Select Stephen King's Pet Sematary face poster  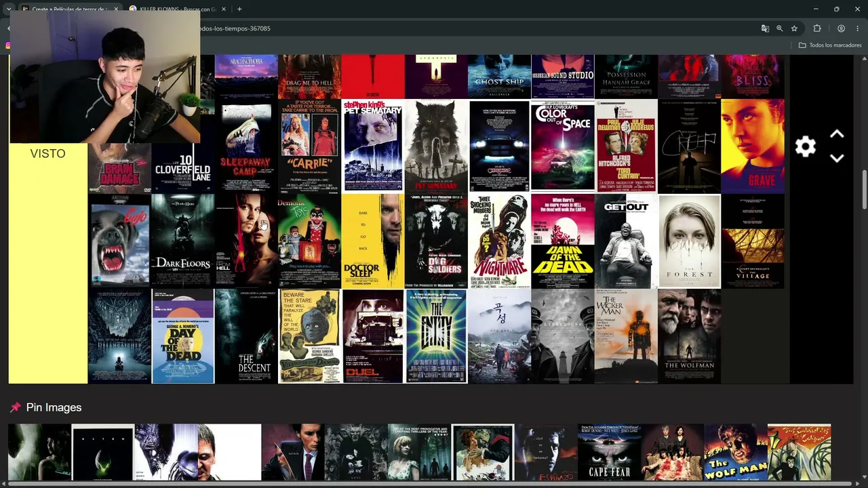(373, 146)
